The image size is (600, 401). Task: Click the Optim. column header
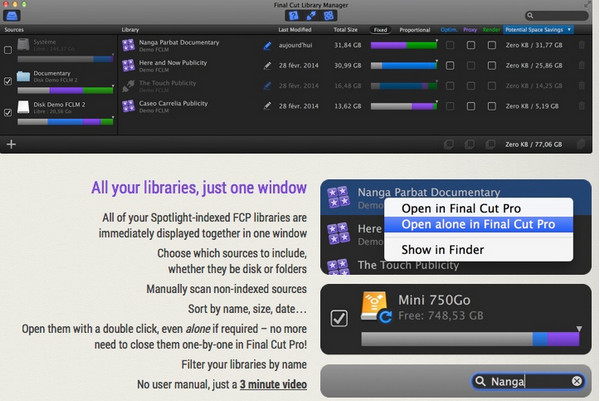448,29
